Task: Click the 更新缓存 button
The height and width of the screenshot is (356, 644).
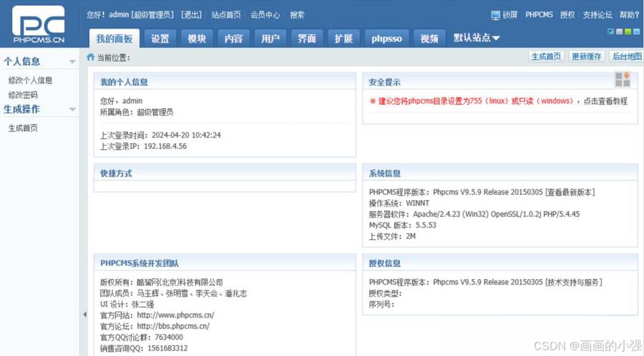Action: (586, 57)
